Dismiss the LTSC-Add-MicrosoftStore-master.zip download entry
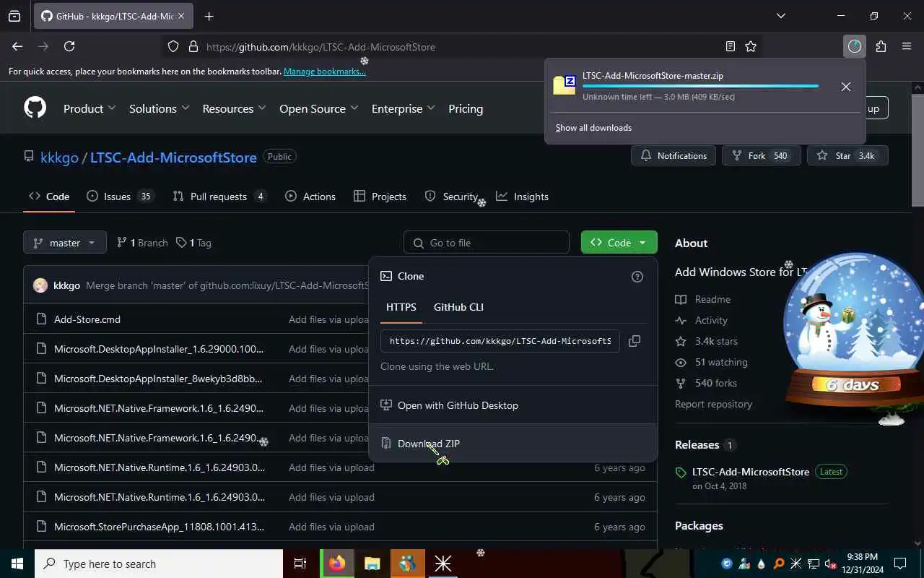The image size is (924, 578). tap(846, 87)
